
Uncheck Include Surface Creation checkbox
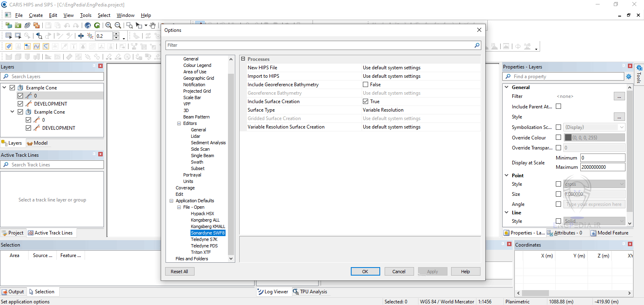(x=365, y=102)
